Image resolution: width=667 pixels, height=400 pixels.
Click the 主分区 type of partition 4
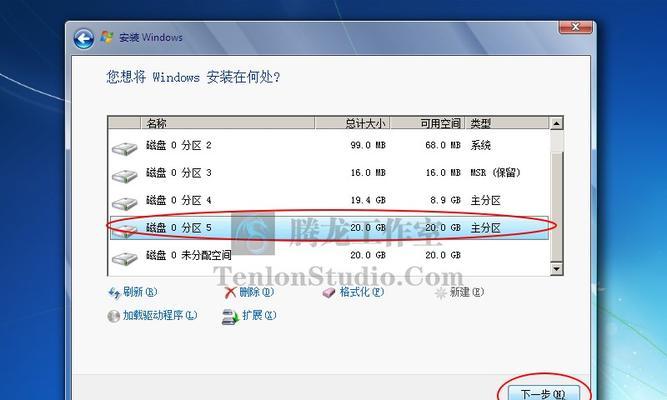pyautogui.click(x=485, y=200)
